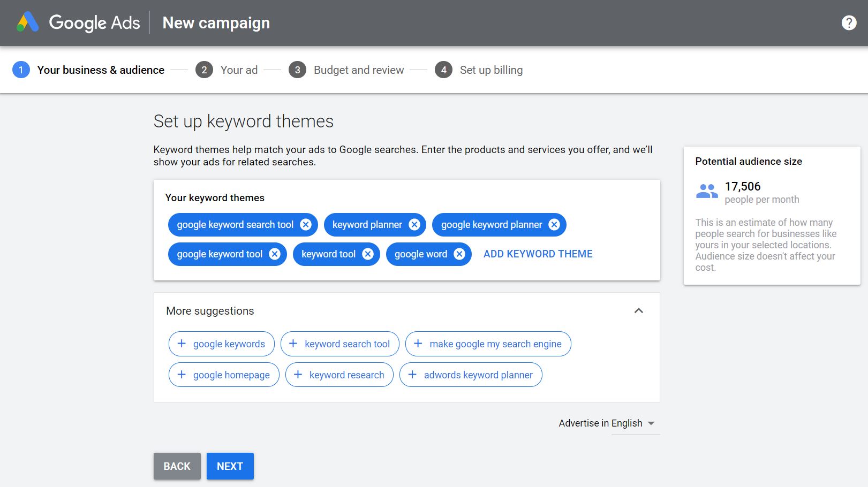
Task: Select the 'google keyword tool' chip label
Action: (x=220, y=254)
